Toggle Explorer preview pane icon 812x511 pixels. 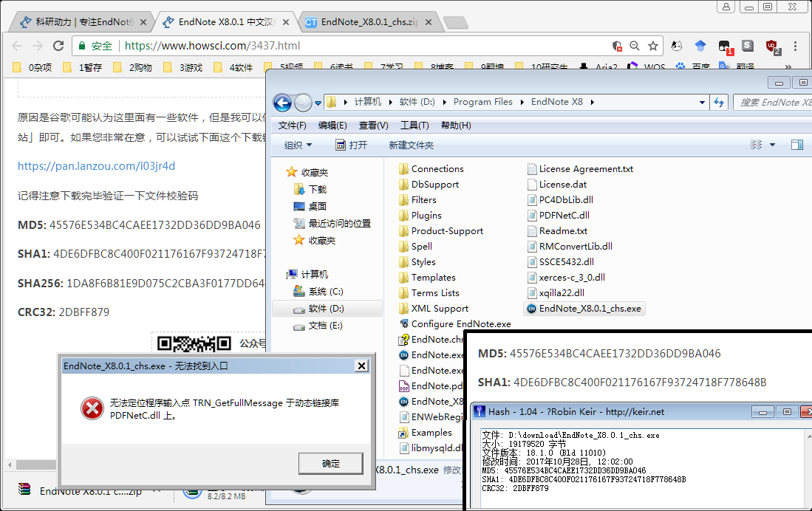797,145
